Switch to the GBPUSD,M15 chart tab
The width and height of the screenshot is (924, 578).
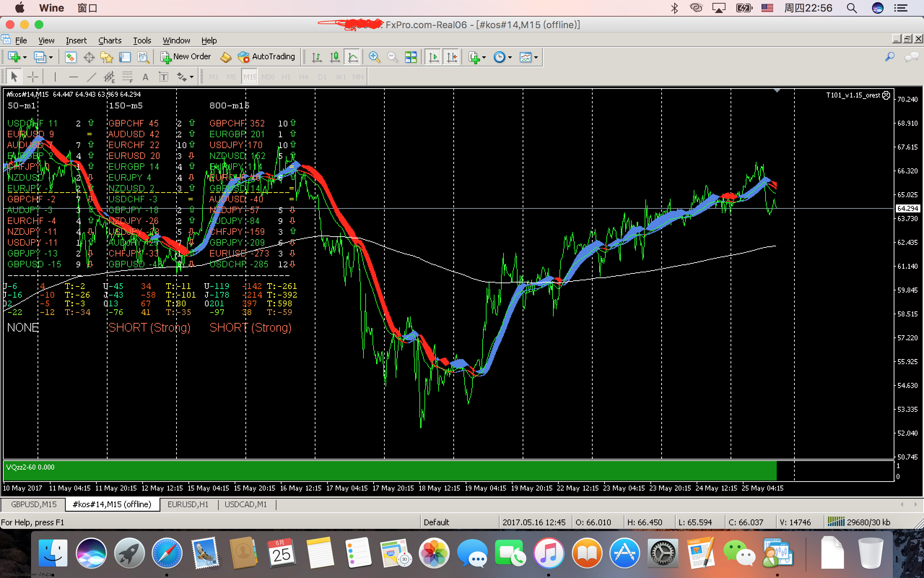tap(34, 504)
